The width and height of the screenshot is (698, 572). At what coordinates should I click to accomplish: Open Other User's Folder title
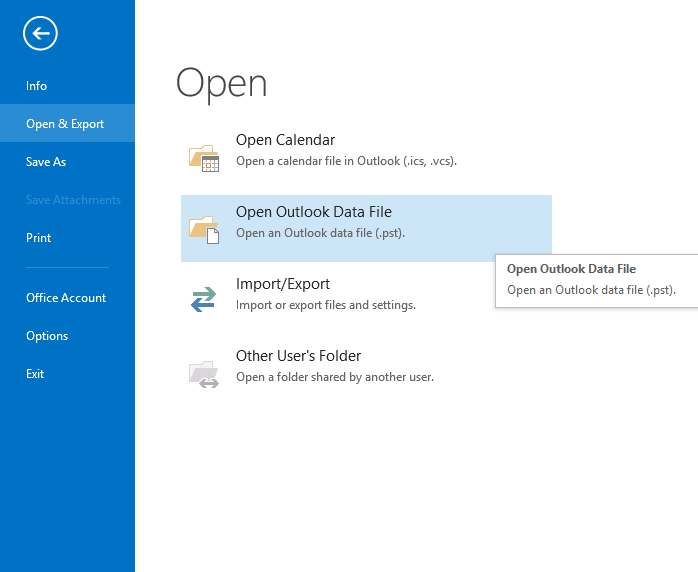[298, 356]
